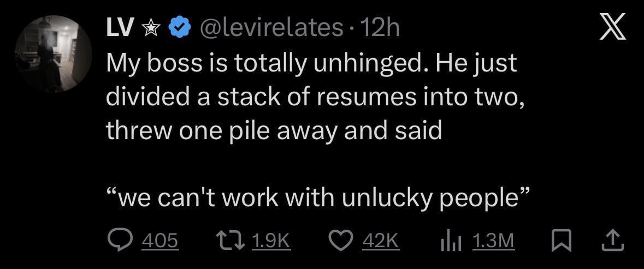Click the star icon beside LV
Image resolution: width=644 pixels, height=269 pixels.
150,29
